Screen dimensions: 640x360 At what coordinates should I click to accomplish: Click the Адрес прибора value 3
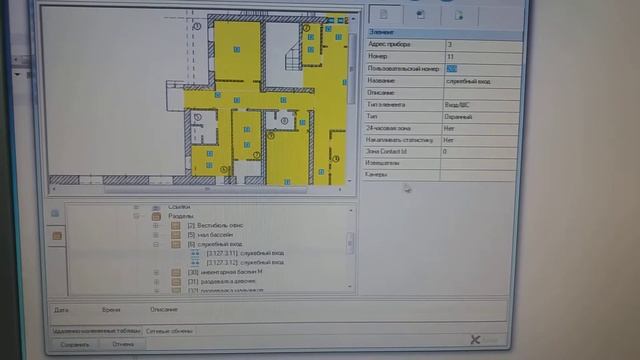point(484,44)
